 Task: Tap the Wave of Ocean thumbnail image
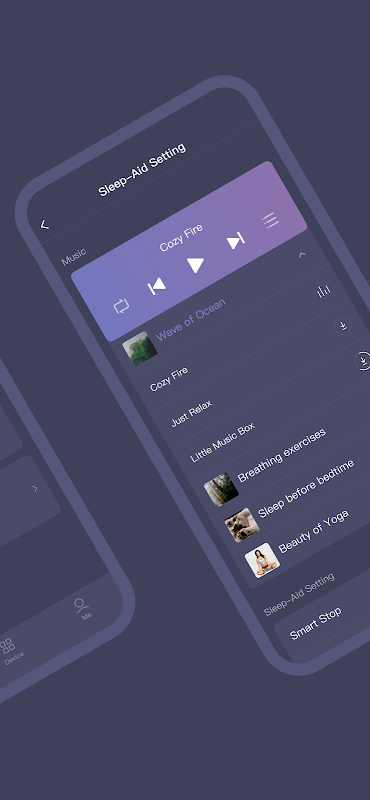click(139, 348)
